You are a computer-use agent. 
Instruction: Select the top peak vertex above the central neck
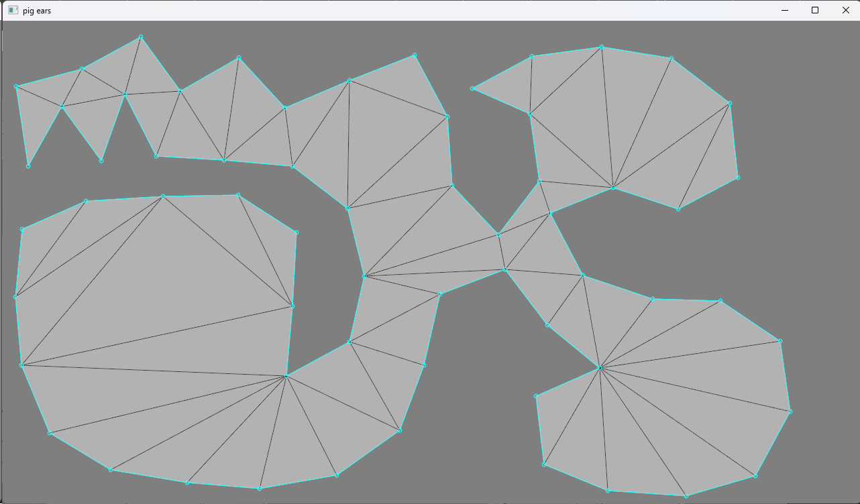[x=415, y=55]
